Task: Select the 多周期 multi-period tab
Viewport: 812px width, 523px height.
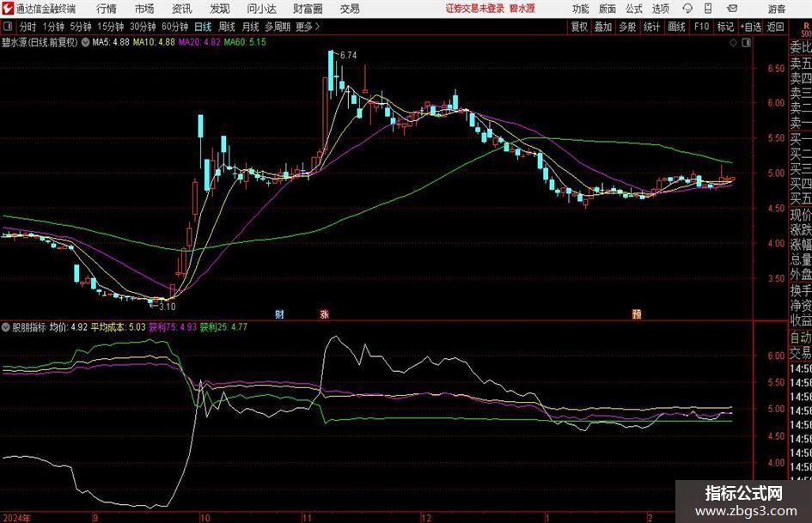Action: tap(278, 27)
